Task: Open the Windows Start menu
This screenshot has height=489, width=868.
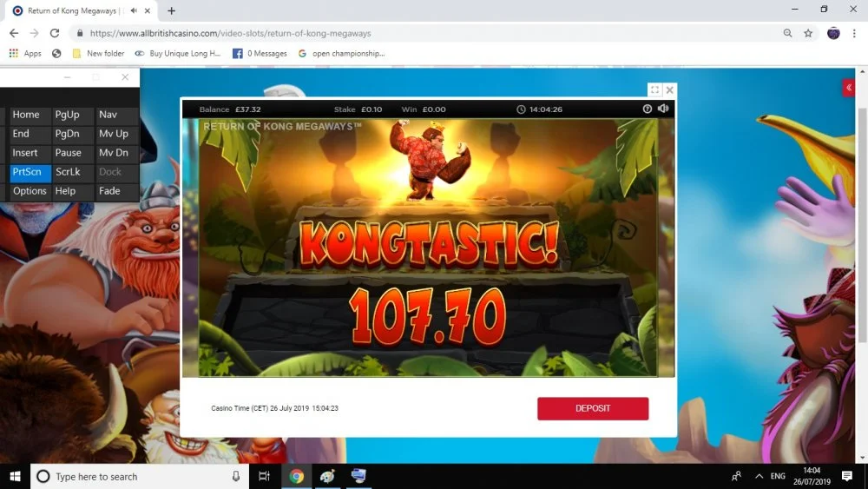Action: coord(15,476)
